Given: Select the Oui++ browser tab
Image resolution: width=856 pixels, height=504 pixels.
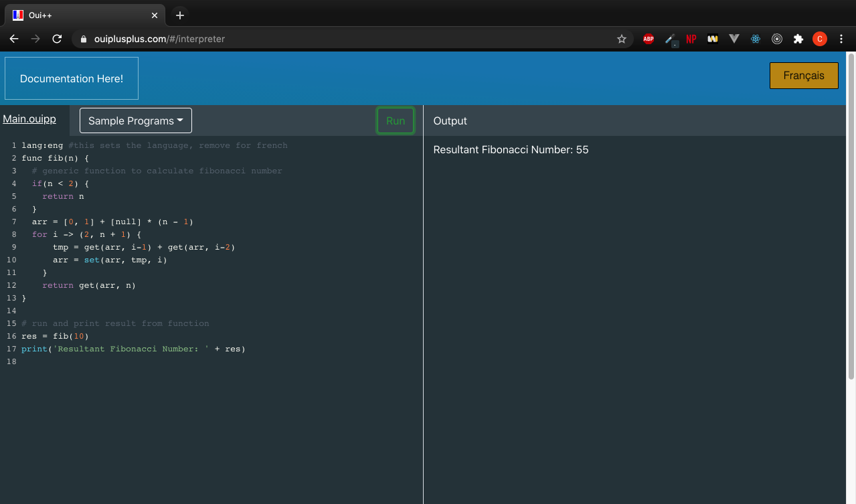Looking at the screenshot, I should (85, 15).
